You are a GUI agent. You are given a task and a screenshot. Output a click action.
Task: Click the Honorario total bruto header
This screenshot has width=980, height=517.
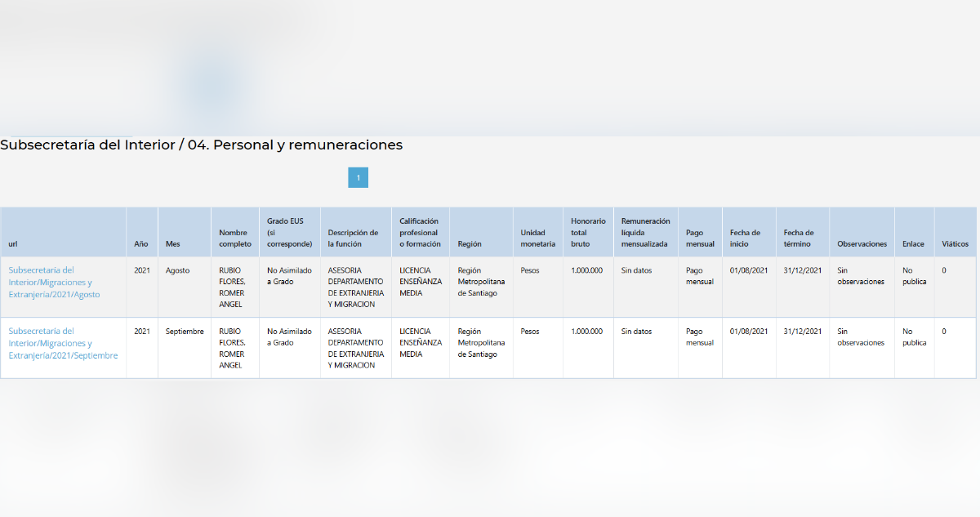(x=588, y=232)
